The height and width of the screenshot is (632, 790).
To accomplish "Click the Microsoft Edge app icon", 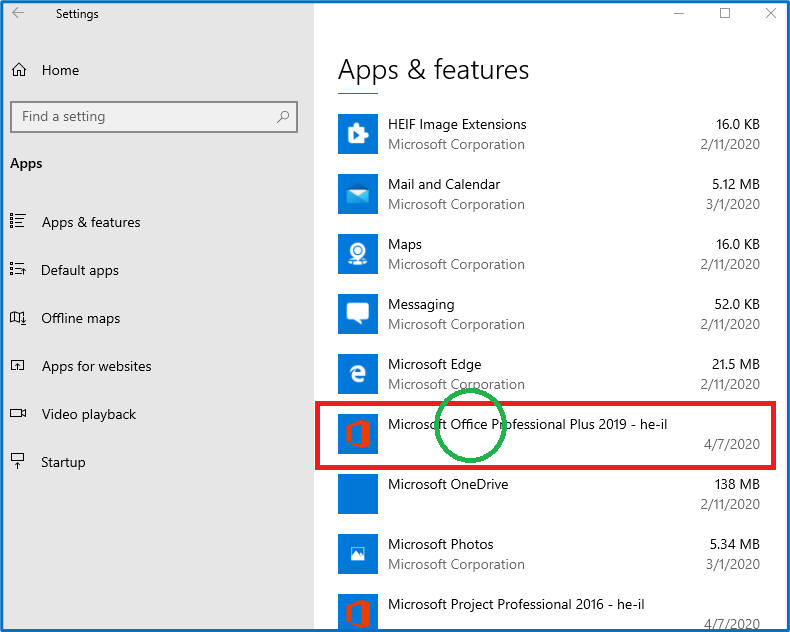I will click(x=358, y=374).
